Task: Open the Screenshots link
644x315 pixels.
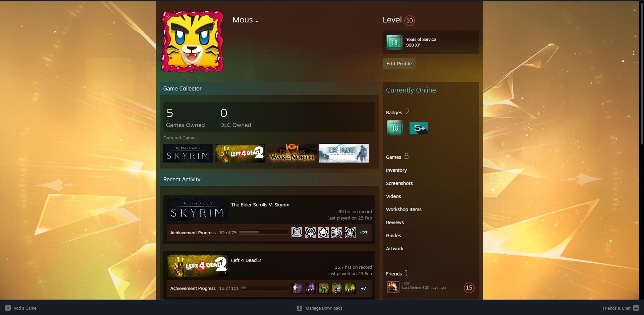Action: tap(399, 183)
